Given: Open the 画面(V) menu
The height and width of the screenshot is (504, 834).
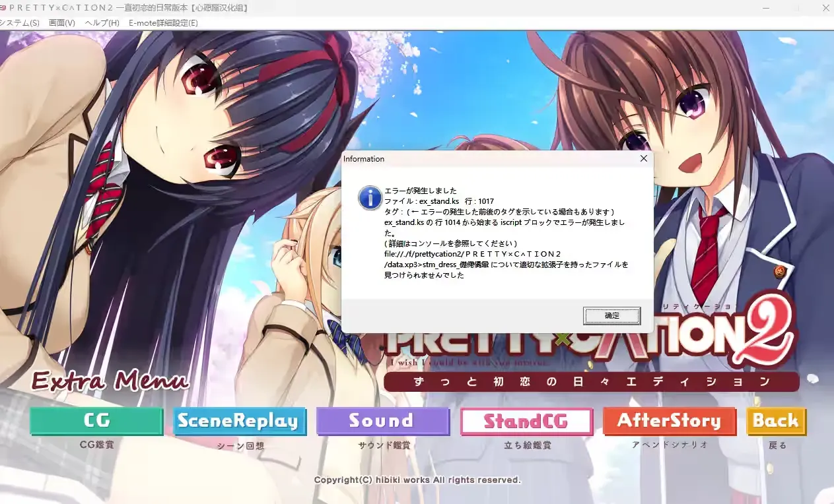Looking at the screenshot, I should (62, 23).
